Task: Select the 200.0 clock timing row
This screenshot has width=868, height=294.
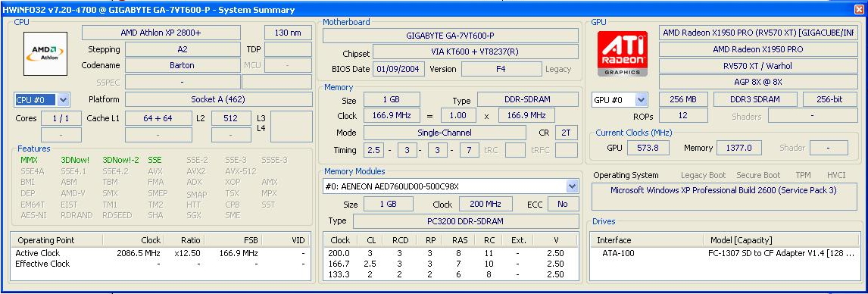Action: point(451,253)
